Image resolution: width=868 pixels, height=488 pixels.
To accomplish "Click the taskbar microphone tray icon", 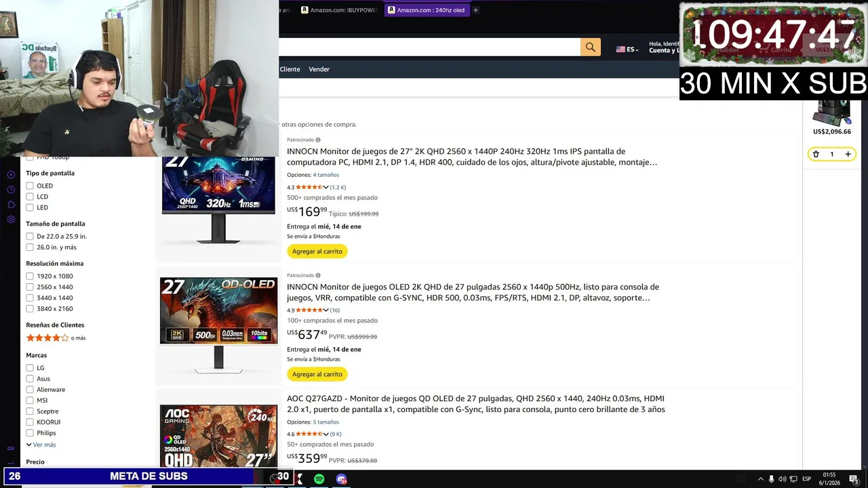I will [x=771, y=479].
